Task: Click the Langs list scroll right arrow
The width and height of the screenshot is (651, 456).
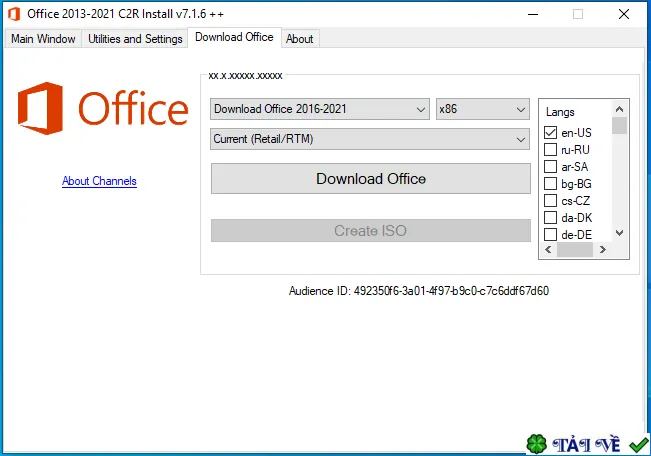Action: pos(602,250)
